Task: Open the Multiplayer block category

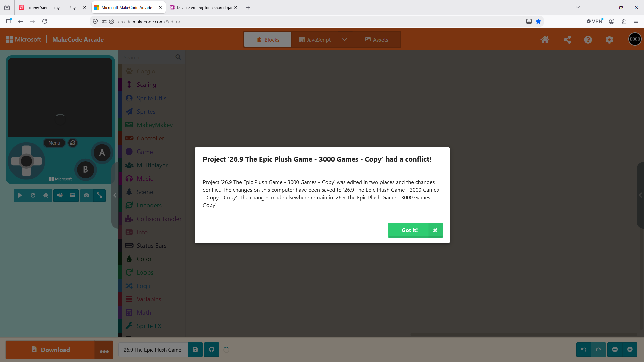Action: [x=151, y=165]
